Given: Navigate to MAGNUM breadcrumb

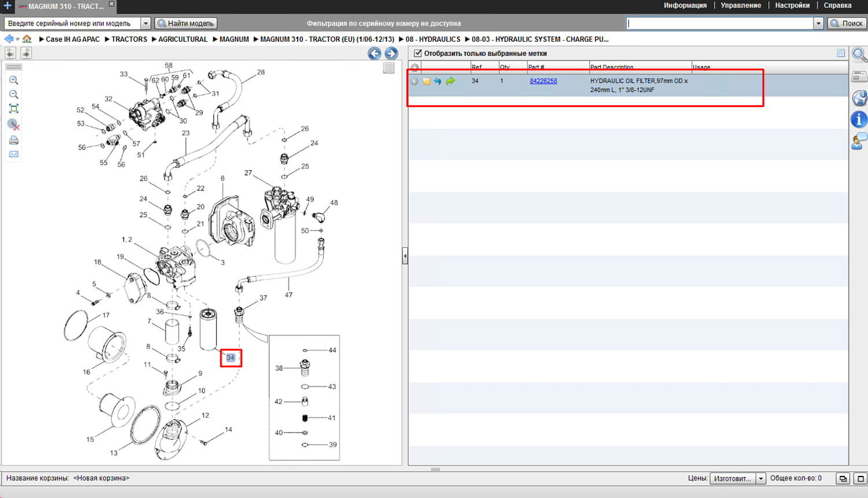Looking at the screenshot, I should click(x=234, y=39).
